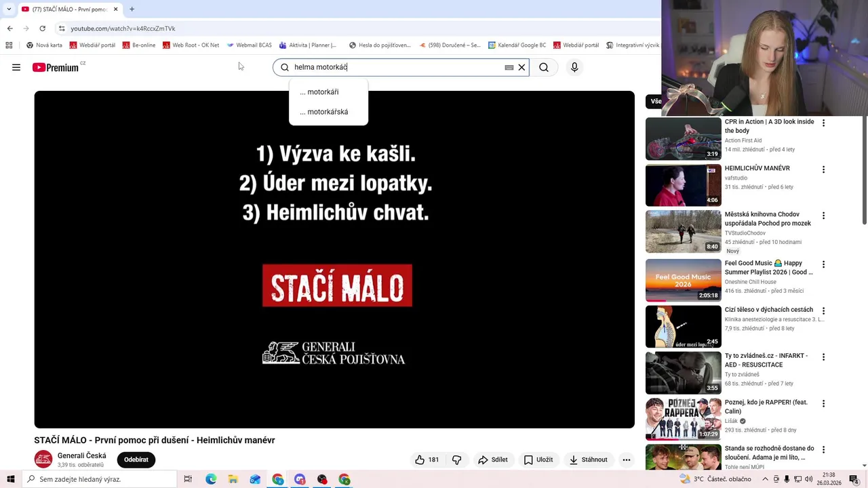
Task: Open options menu for Poznej, kdo je RAPPER video
Action: point(823,403)
